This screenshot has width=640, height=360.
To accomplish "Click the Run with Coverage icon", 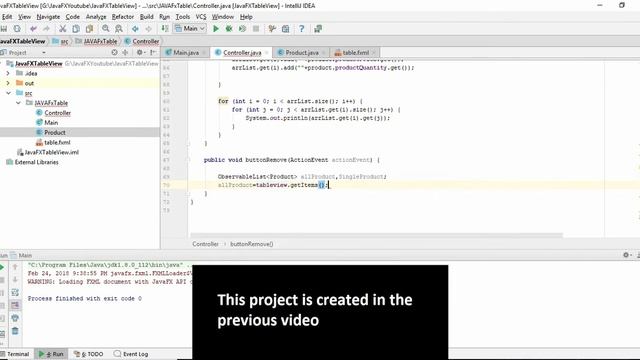I will point(242,29).
